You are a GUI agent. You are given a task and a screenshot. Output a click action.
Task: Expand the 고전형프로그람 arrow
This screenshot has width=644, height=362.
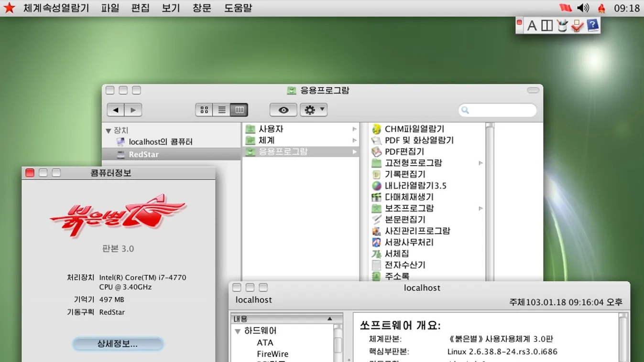click(x=480, y=163)
